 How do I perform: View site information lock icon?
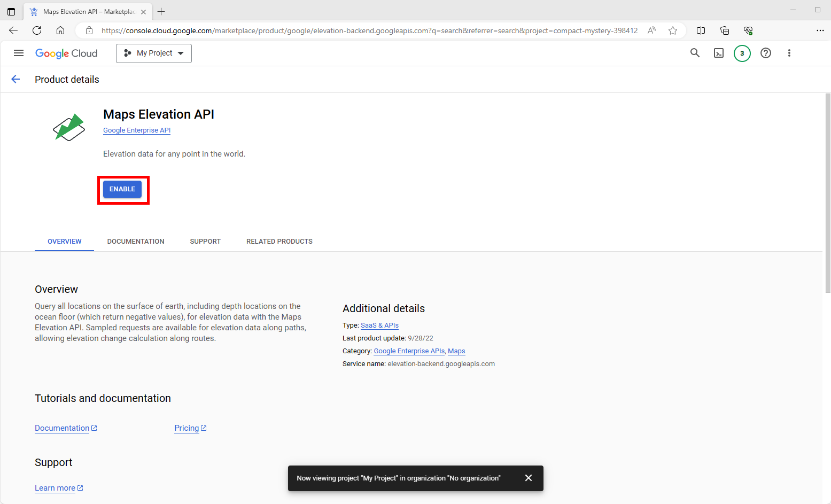(89, 30)
